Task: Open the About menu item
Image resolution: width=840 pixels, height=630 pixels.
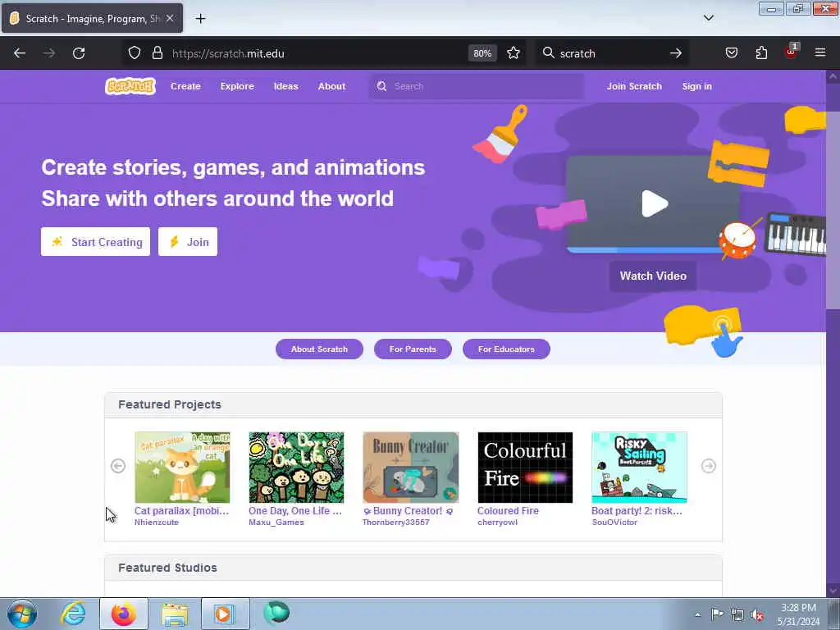Action: coord(331,86)
